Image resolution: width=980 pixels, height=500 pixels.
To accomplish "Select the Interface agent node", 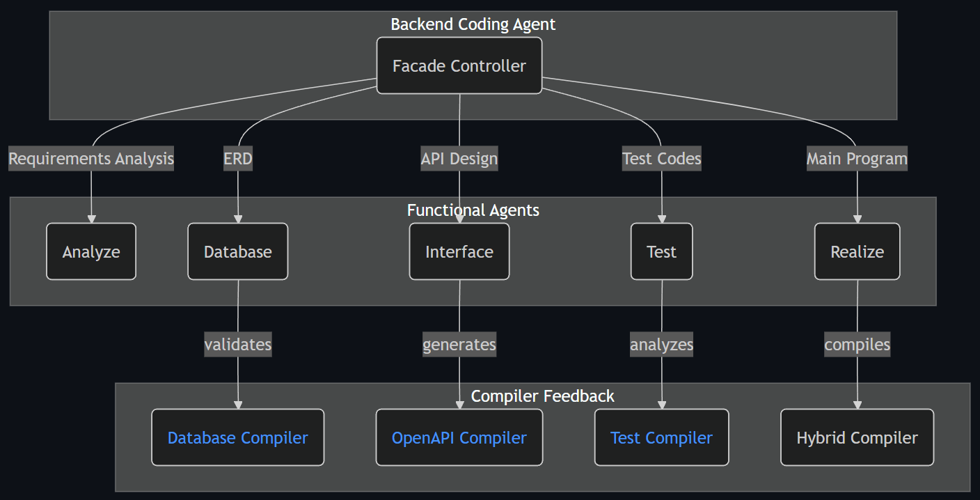I will (x=459, y=251).
